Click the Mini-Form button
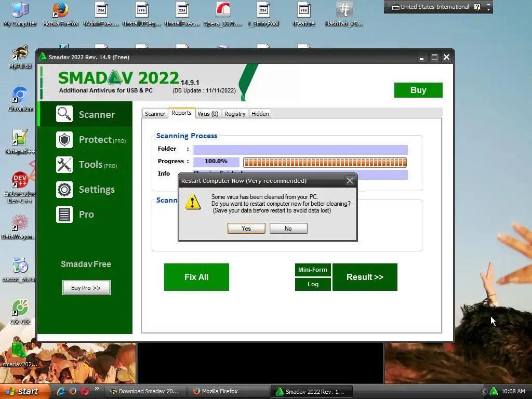The image size is (532, 399). [x=313, y=270]
